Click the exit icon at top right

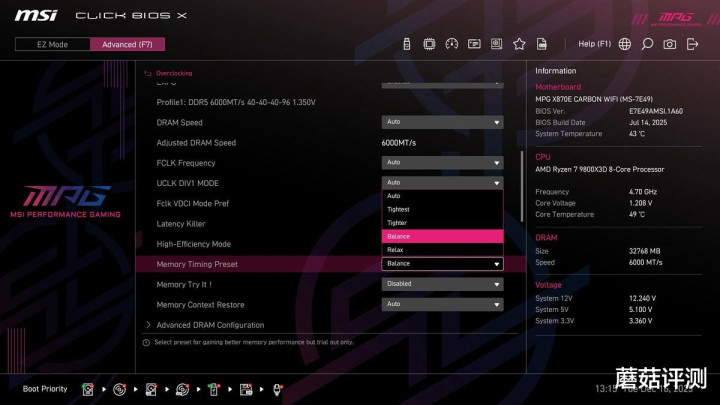click(692, 44)
